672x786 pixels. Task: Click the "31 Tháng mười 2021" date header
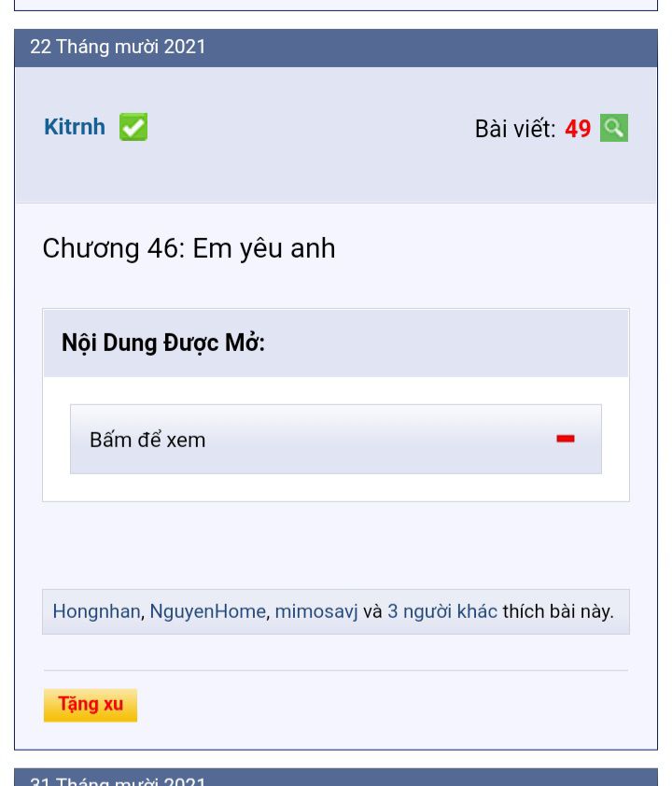point(119,780)
